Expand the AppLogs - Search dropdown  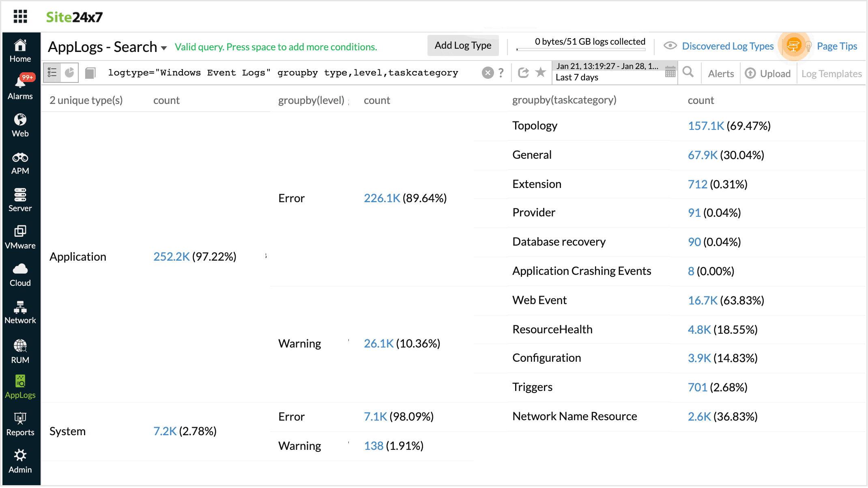click(x=164, y=48)
